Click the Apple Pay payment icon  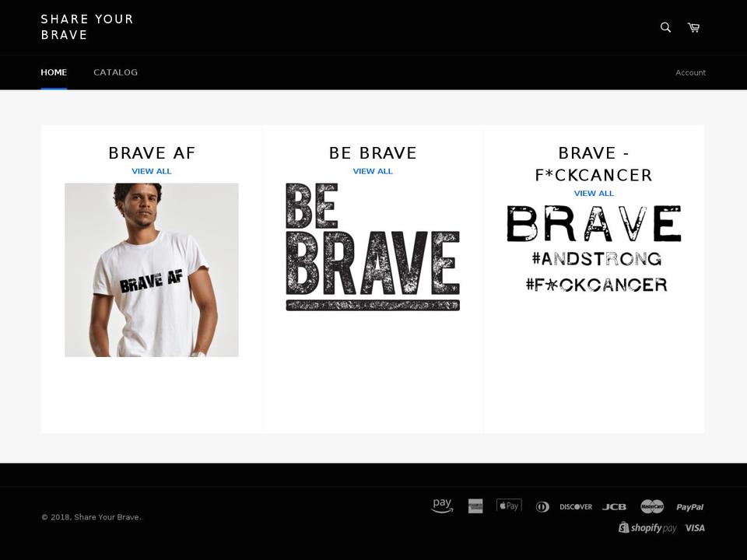[509, 506]
